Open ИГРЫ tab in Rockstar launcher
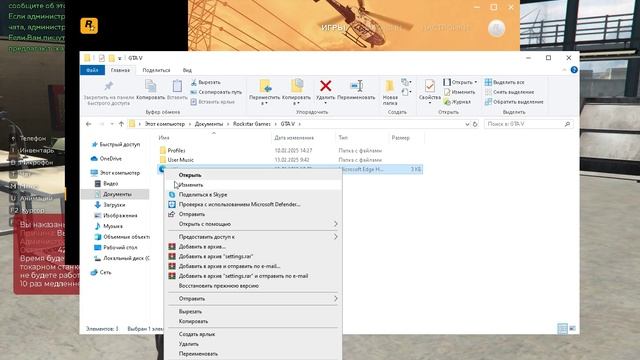This screenshot has height=360, width=640. tap(333, 28)
